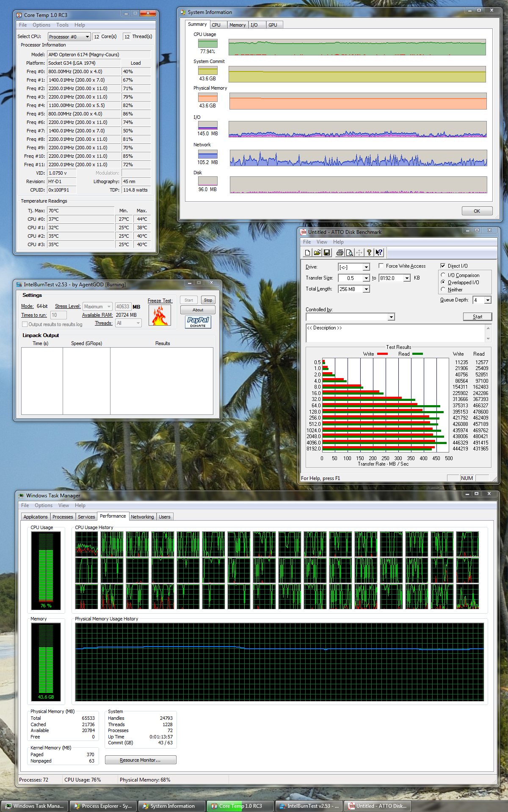Click the yellow question mark About icon
Screen dimensions: 508x812
pyautogui.click(x=369, y=252)
